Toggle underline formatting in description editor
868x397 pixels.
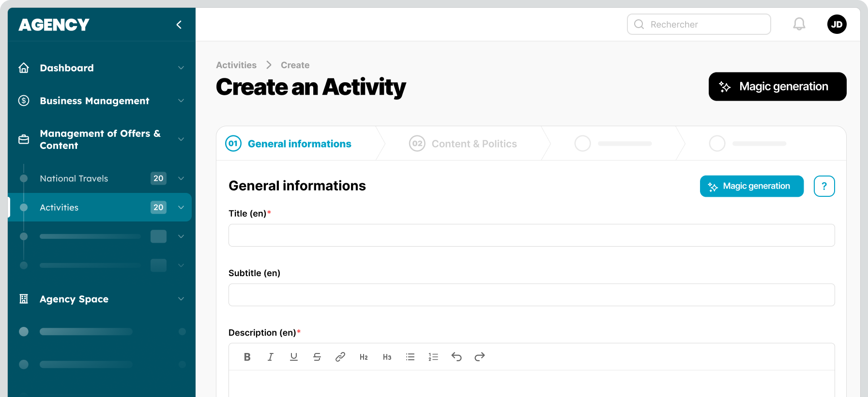(x=294, y=357)
